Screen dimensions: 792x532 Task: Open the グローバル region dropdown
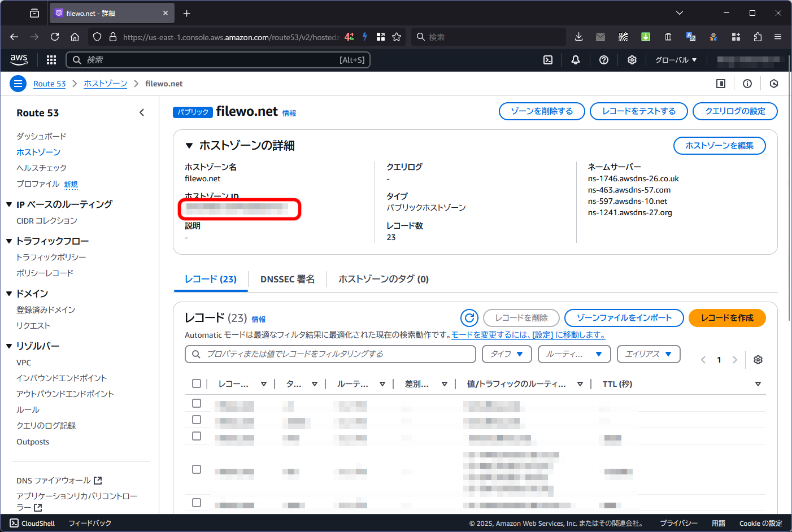(x=676, y=60)
